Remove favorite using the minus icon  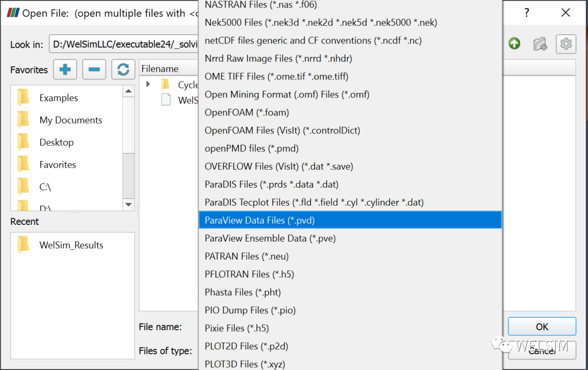click(94, 69)
